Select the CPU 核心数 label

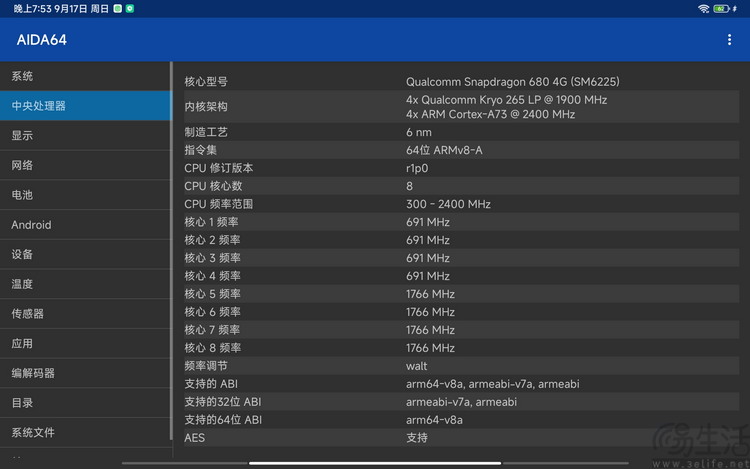point(213,186)
